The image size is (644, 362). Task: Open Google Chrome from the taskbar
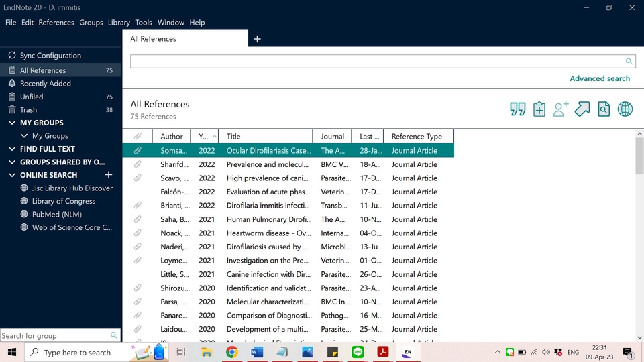pos(231,352)
